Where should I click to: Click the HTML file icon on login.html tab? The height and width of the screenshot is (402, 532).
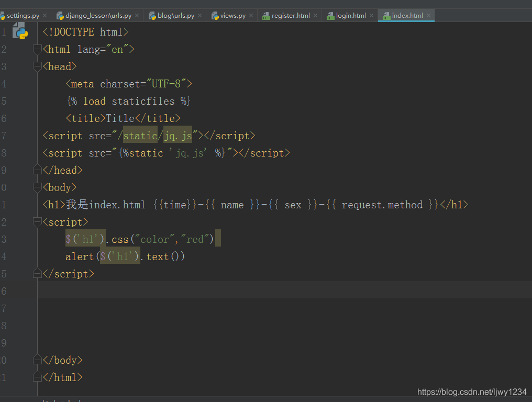[330, 16]
